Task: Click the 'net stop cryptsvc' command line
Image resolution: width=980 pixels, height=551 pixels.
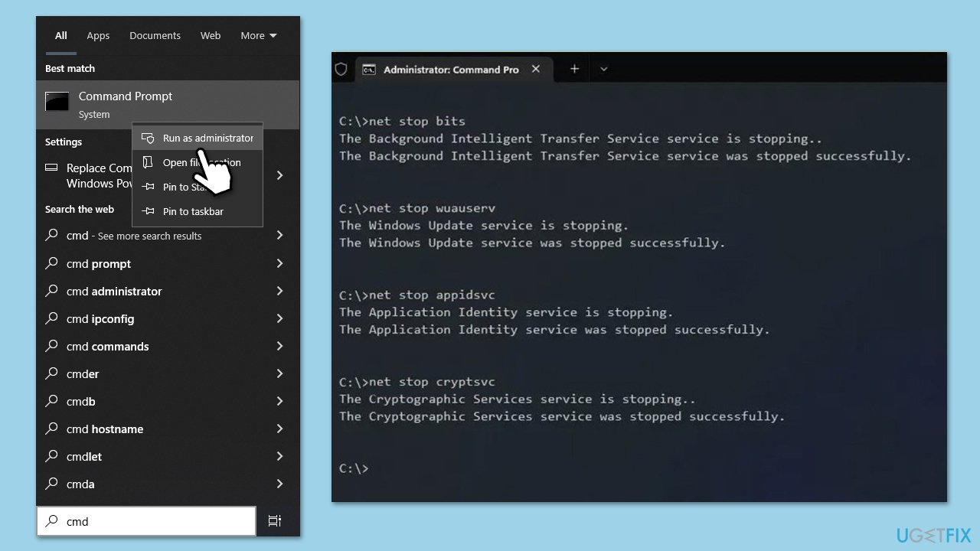Action: (417, 382)
